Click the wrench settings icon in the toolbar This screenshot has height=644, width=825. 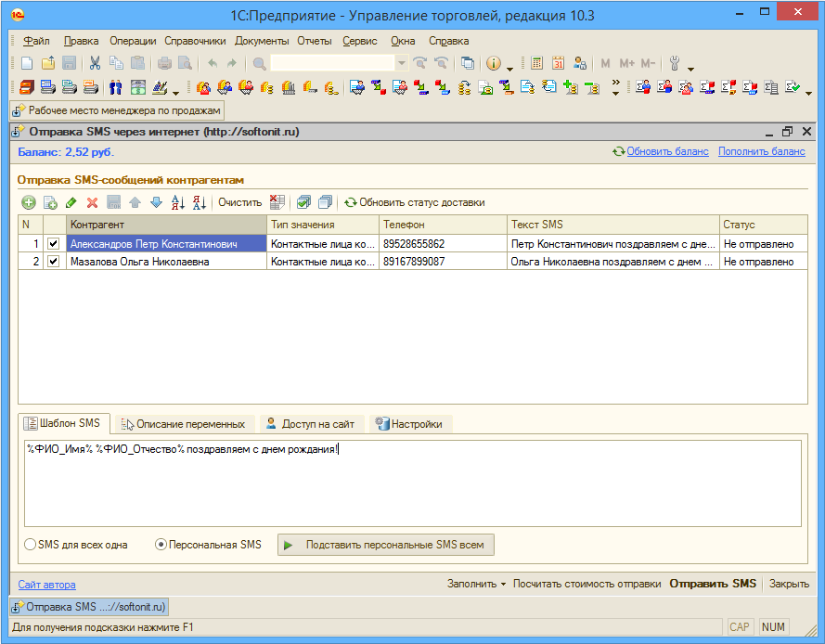tap(675, 64)
